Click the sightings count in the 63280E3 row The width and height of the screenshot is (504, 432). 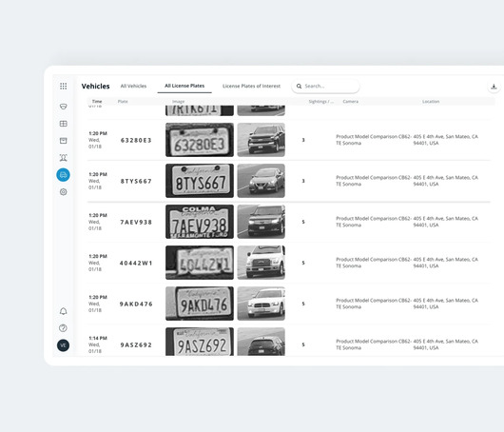303,140
